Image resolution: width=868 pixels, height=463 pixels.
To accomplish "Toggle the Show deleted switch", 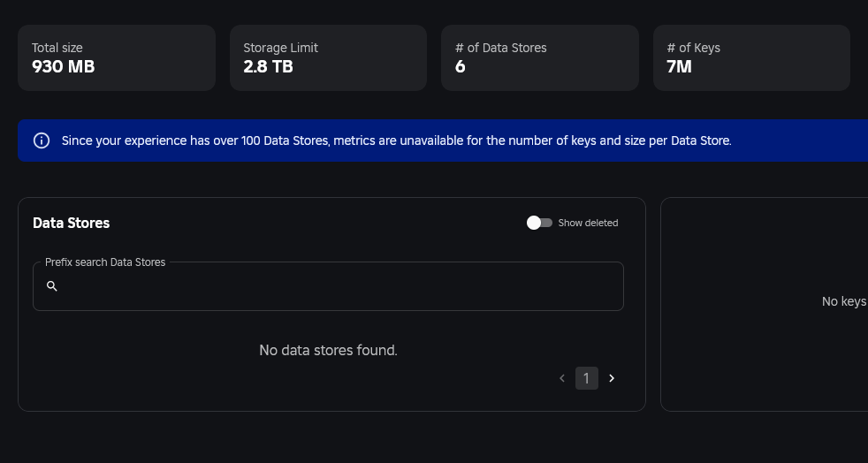I will [x=539, y=223].
